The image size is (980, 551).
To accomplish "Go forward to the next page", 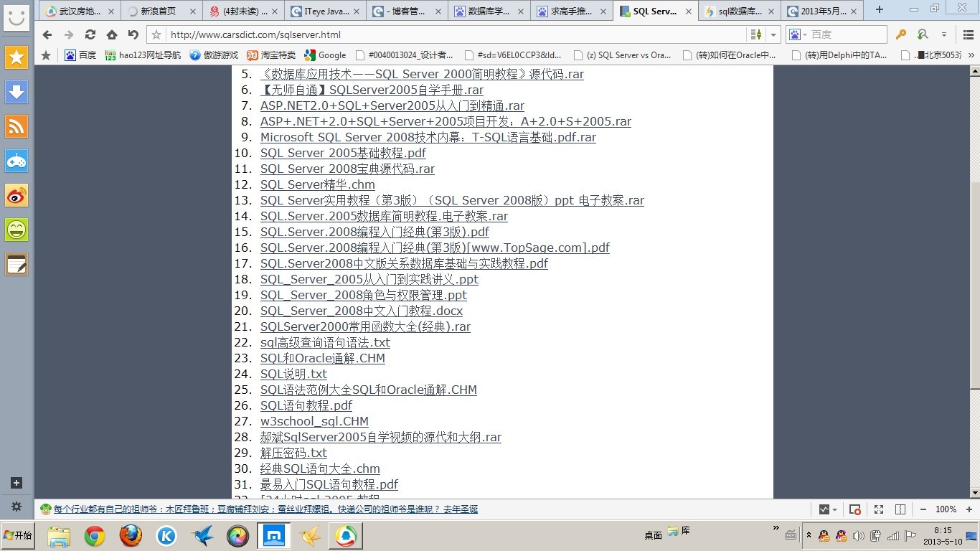I will (69, 34).
